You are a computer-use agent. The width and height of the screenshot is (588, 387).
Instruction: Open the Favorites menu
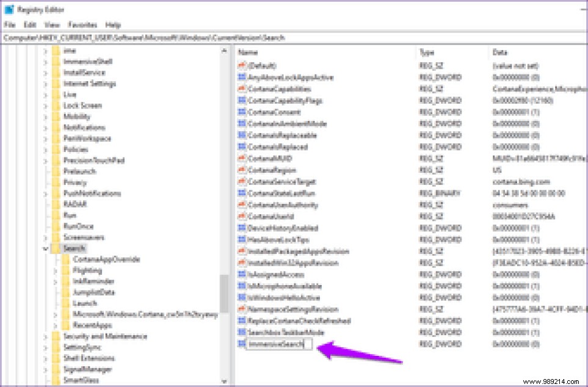(82, 25)
